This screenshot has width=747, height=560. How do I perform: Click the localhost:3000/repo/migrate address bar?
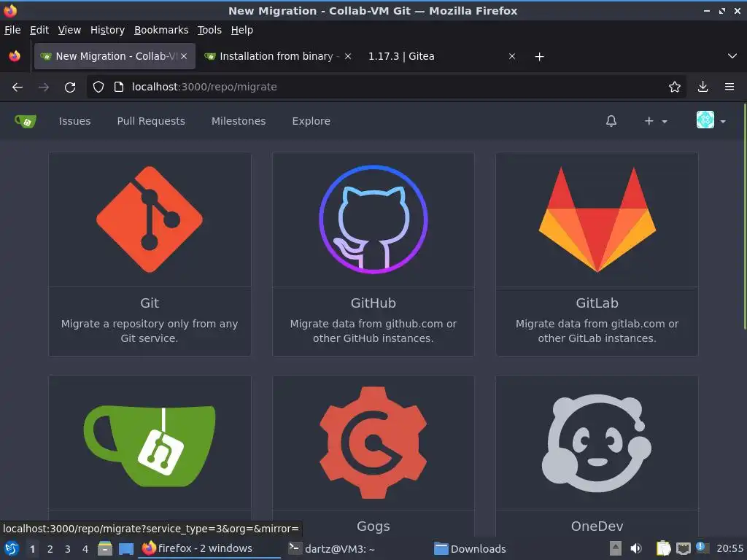(x=386, y=87)
